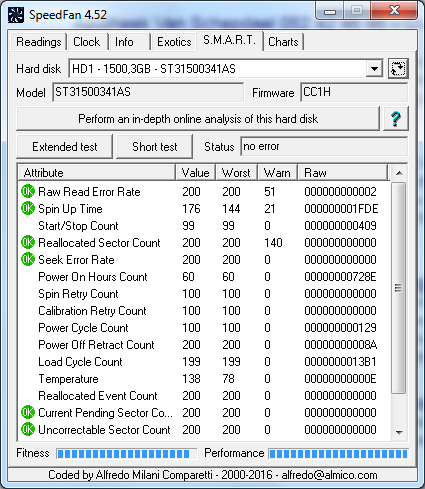The image size is (425, 489).
Task: Open the Info tab
Action: pos(129,42)
